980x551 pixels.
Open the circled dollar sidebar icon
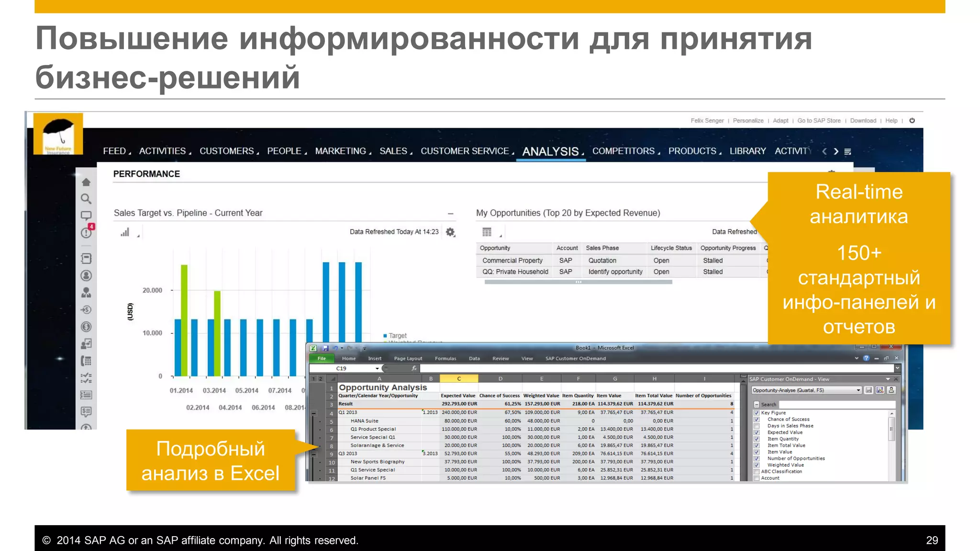tap(86, 327)
